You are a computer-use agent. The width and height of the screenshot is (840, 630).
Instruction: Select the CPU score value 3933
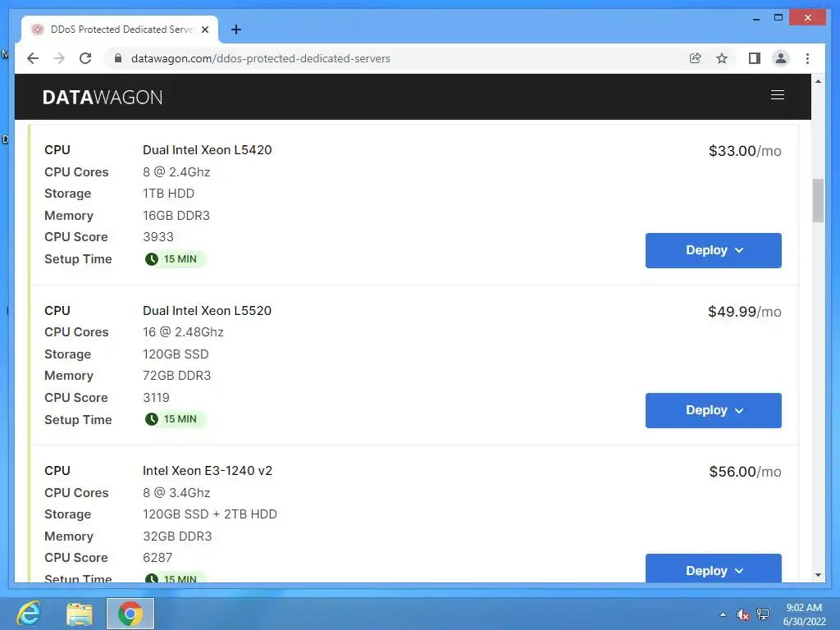point(158,237)
